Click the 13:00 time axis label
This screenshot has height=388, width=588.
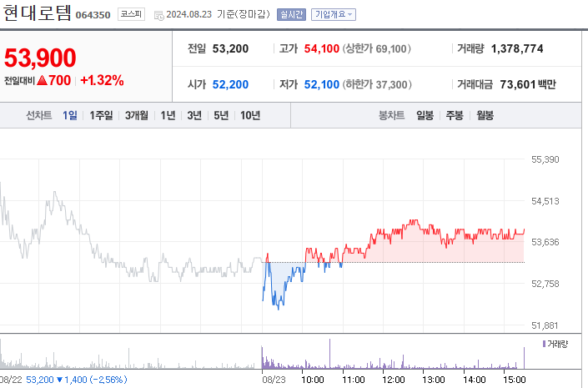point(434,380)
